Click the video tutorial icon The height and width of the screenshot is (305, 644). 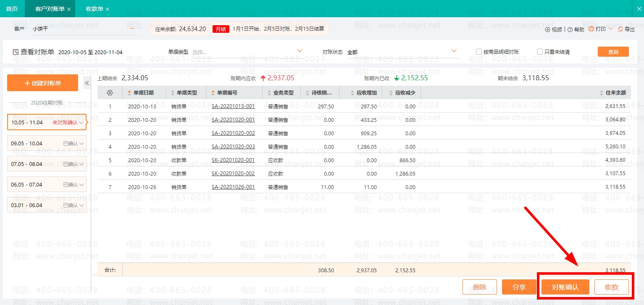tap(547, 29)
